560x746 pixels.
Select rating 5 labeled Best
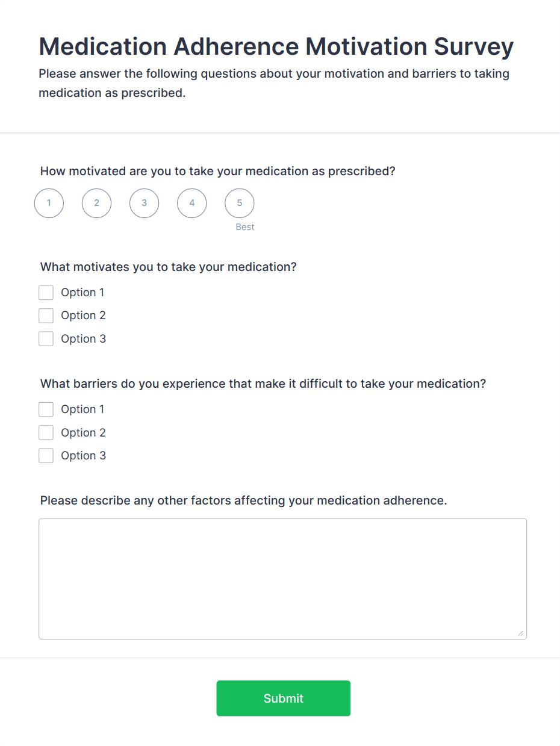pyautogui.click(x=239, y=203)
